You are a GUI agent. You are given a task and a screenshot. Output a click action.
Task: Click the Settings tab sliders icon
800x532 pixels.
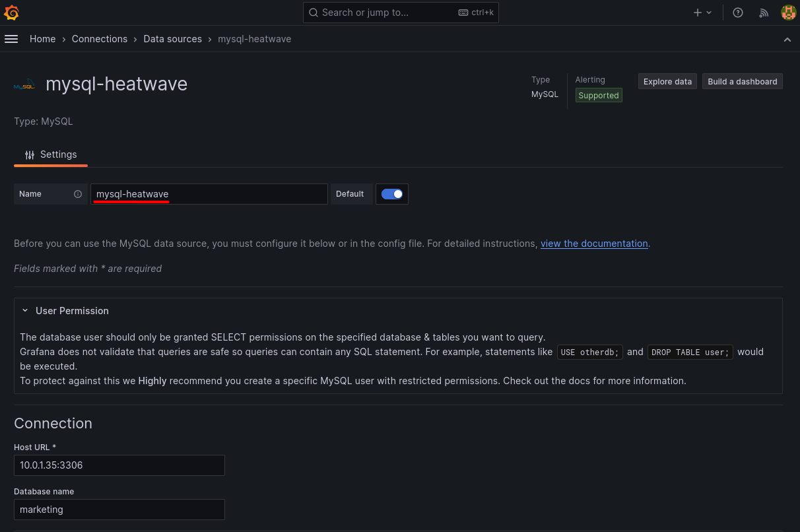(x=30, y=155)
